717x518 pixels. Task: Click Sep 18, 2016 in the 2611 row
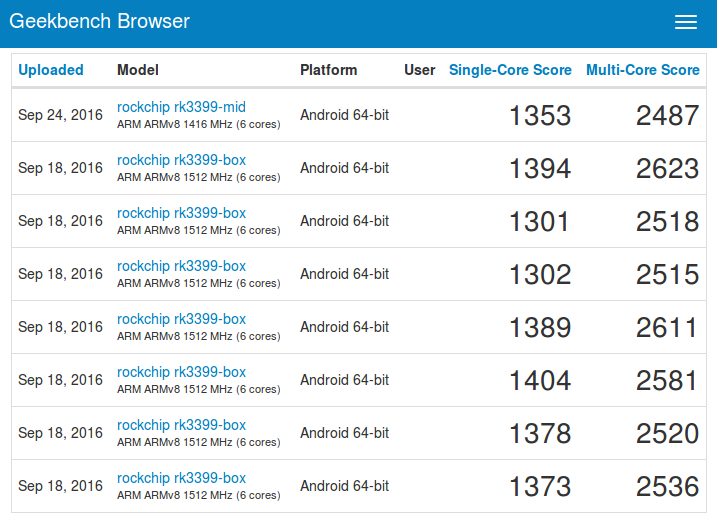coord(60,327)
